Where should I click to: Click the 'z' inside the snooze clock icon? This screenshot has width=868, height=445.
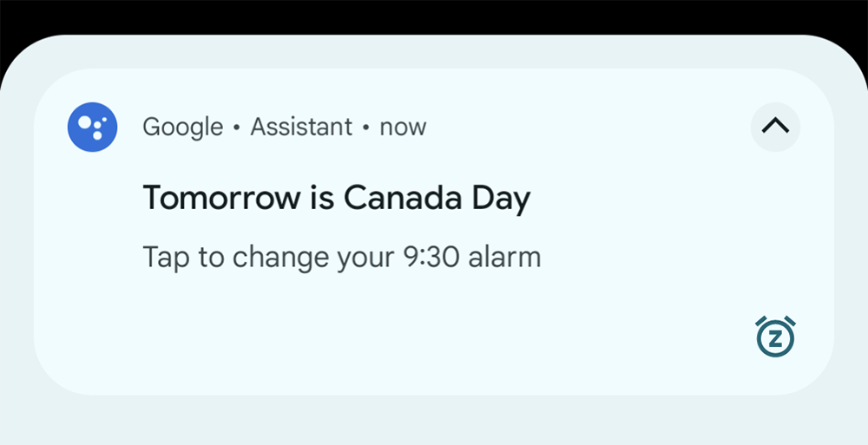point(775,339)
